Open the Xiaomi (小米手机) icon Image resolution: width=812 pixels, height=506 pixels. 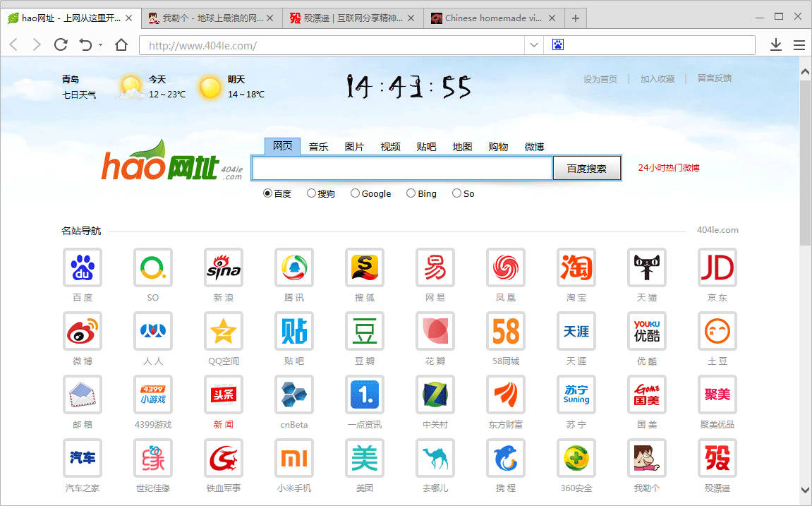(x=294, y=458)
